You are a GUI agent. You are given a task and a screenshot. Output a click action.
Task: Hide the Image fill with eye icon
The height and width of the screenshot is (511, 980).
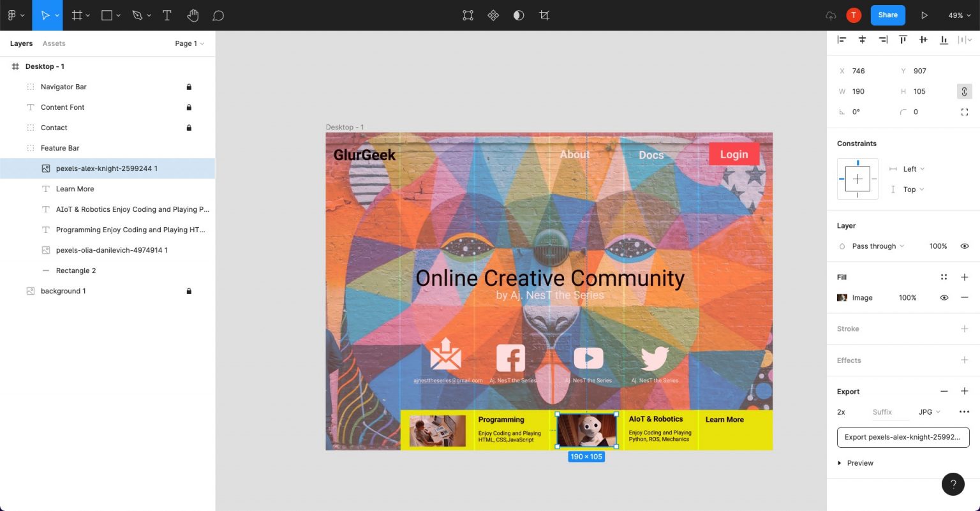coord(944,298)
